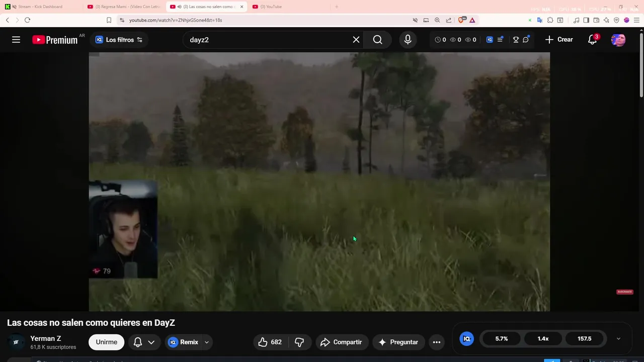Open Yerman Z channel avatar
644x362 pixels.
click(16, 342)
